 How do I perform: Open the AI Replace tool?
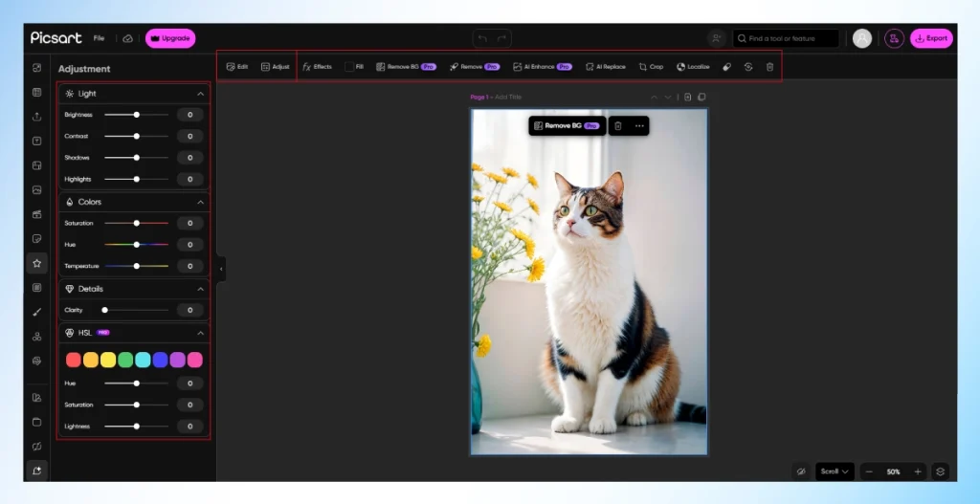click(606, 67)
